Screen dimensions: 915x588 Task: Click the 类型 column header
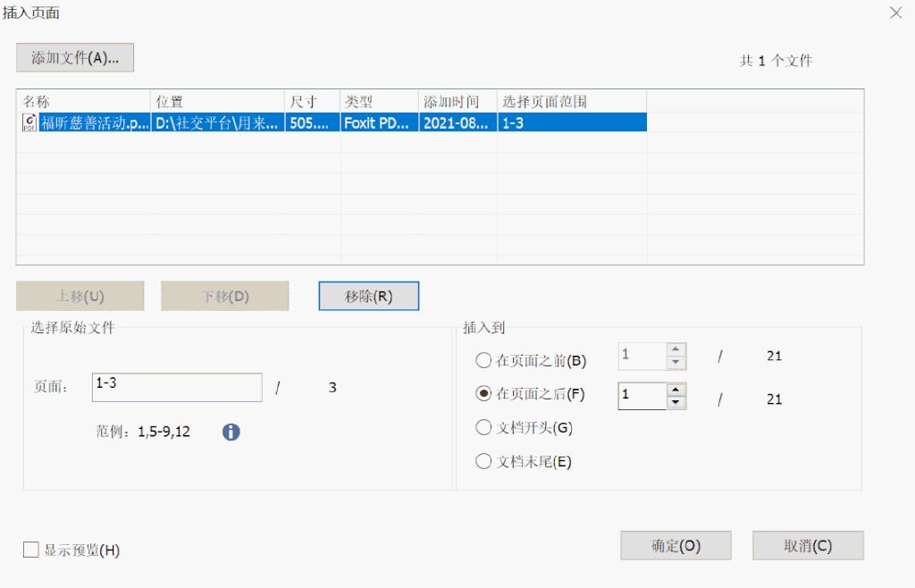[x=375, y=100]
